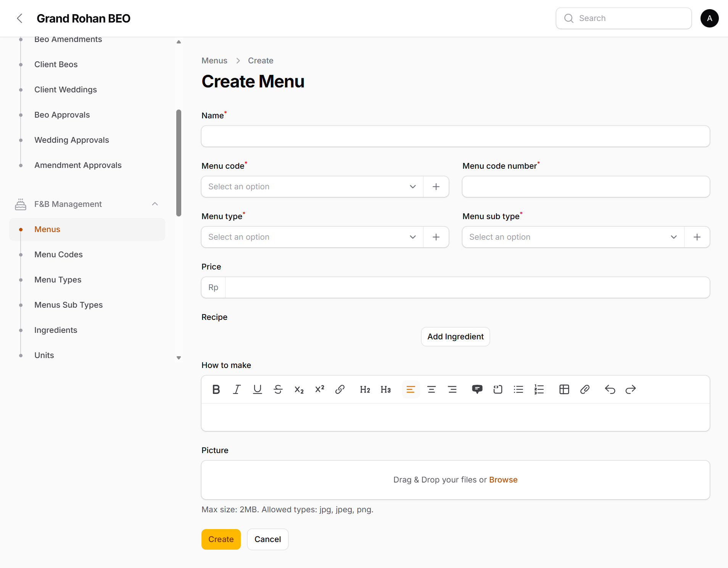This screenshot has width=728, height=568.
Task: Open Units in the sidebar
Action: click(44, 355)
